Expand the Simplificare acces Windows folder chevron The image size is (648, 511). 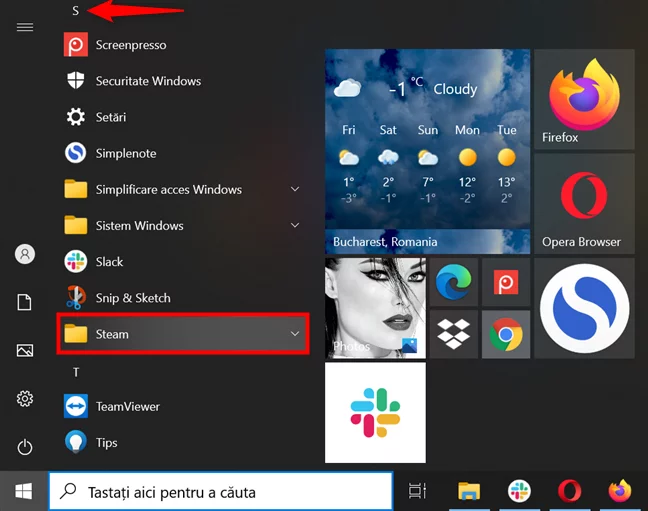[x=295, y=189]
